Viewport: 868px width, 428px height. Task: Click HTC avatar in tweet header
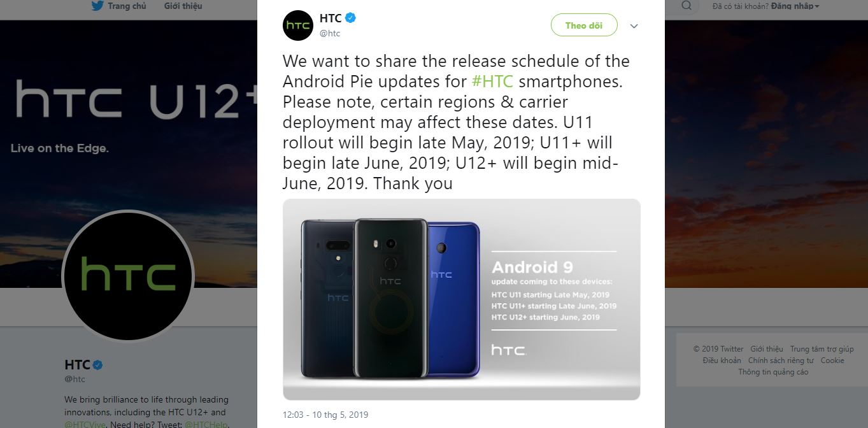tap(298, 25)
